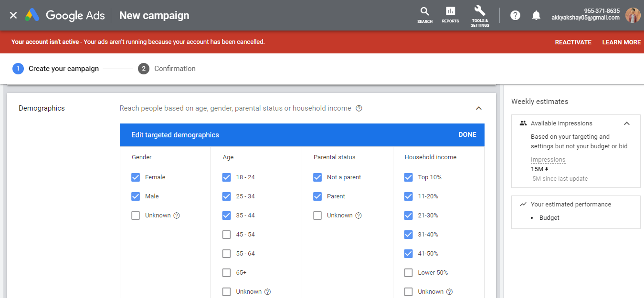The width and height of the screenshot is (644, 298).
Task: Open the notifications bell
Action: (536, 15)
